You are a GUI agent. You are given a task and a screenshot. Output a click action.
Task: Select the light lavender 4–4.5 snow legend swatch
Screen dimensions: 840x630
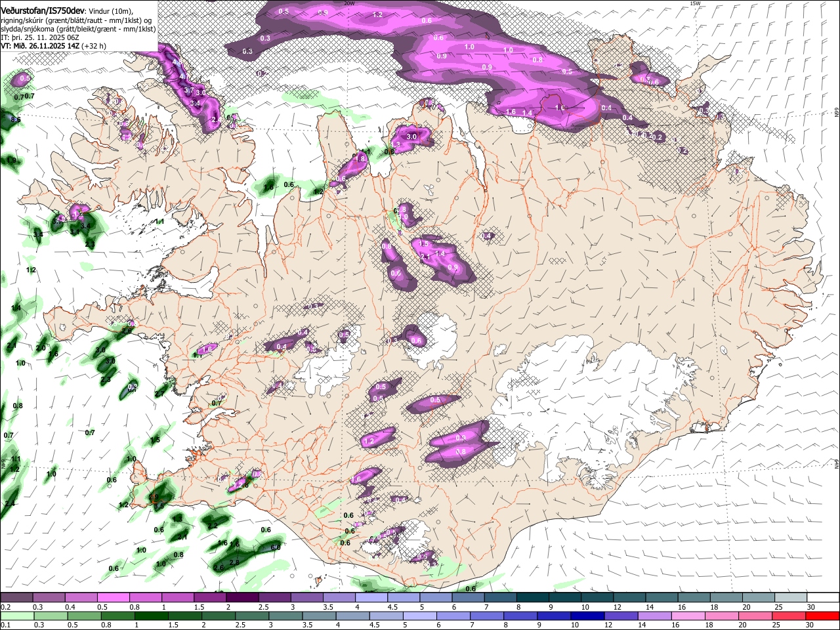371,597
